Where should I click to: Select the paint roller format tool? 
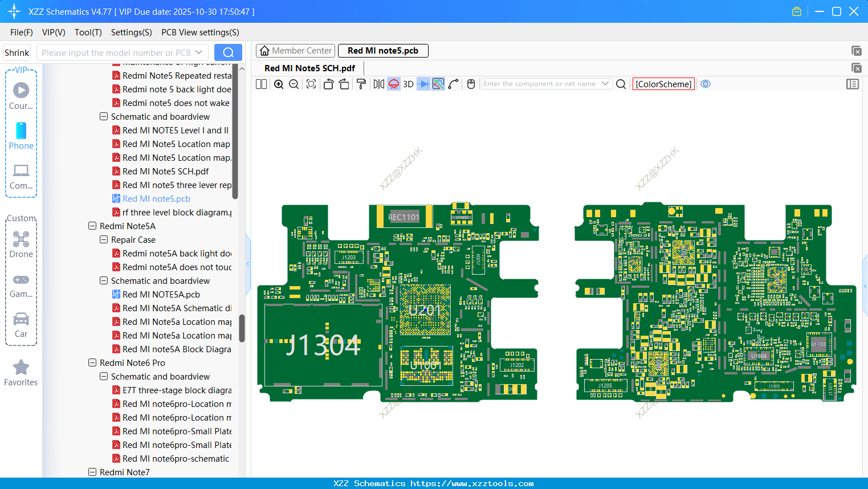361,84
